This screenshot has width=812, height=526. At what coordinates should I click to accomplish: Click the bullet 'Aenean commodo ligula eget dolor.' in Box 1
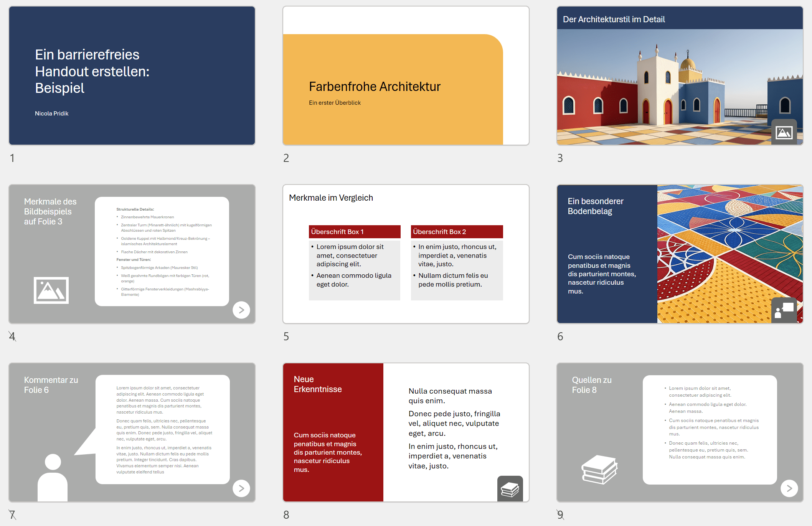tap(354, 280)
